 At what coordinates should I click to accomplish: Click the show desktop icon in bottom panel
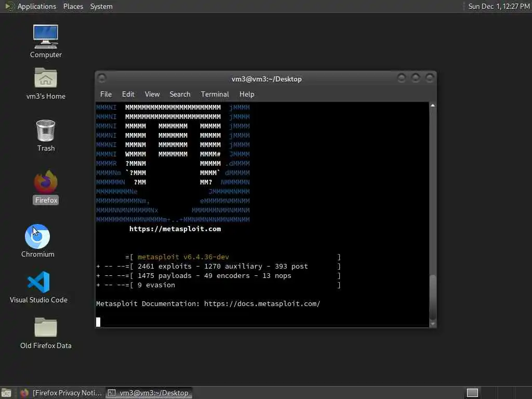pos(6,393)
